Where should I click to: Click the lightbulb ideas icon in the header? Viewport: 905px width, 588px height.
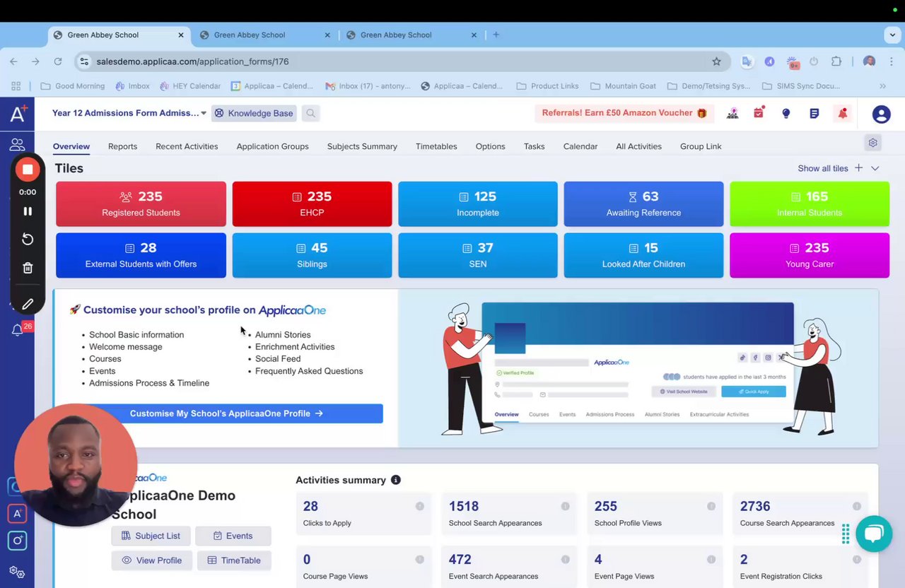(786, 113)
